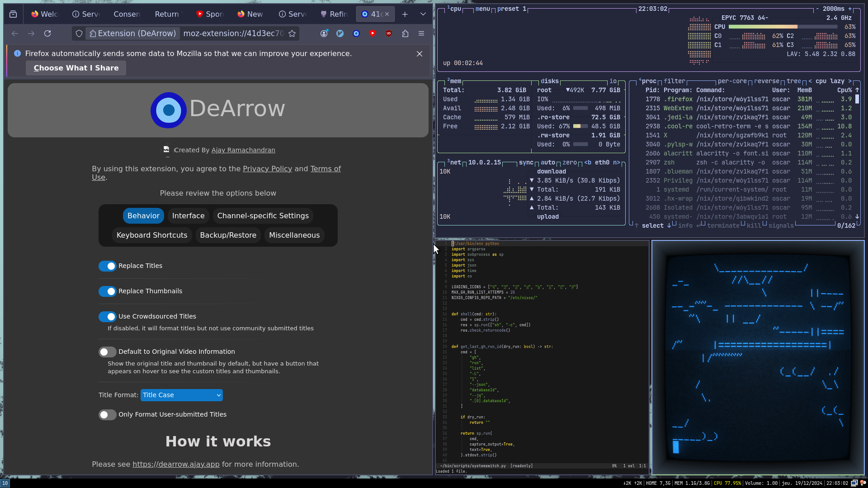The image size is (868, 488).
Task: Increase btop update interval with plus
Action: [850, 9]
